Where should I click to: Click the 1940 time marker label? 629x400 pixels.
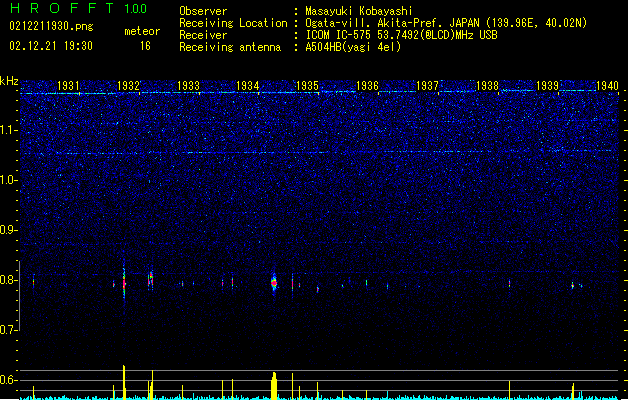(x=607, y=86)
